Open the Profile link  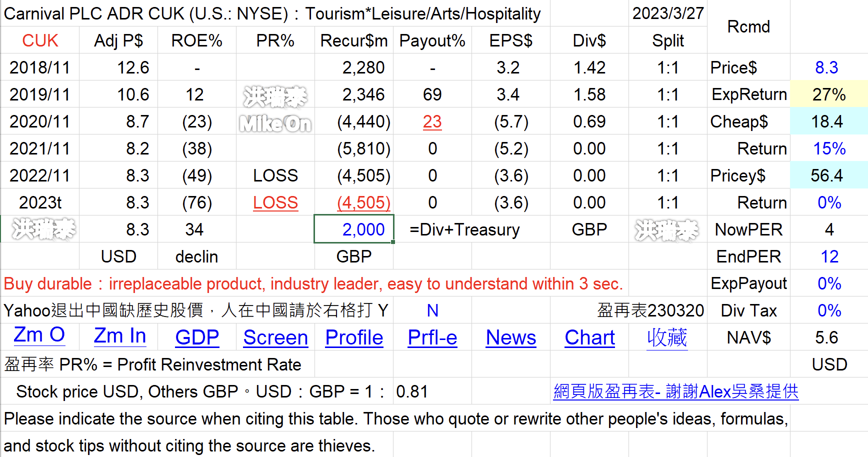pos(354,338)
